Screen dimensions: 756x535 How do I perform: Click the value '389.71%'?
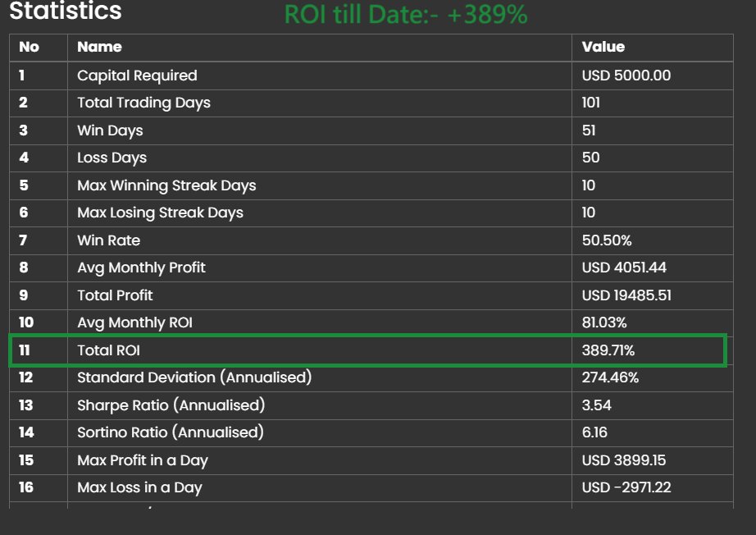pyautogui.click(x=608, y=350)
